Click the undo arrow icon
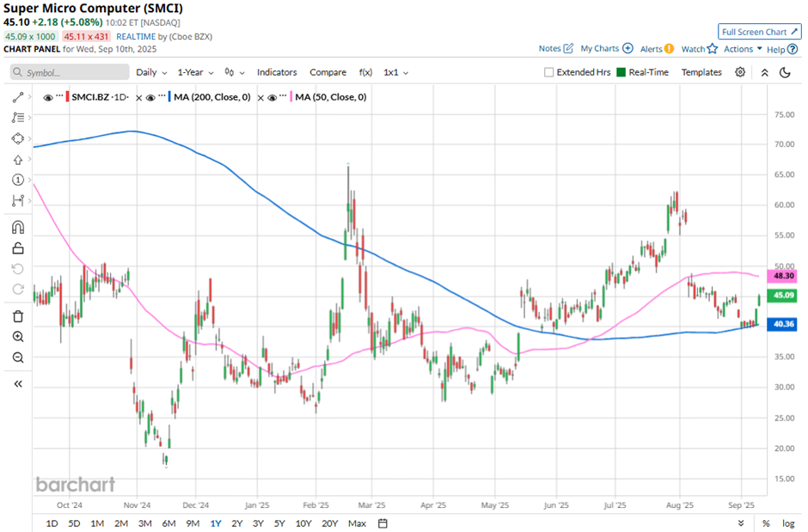The height and width of the screenshot is (532, 808). pyautogui.click(x=17, y=269)
